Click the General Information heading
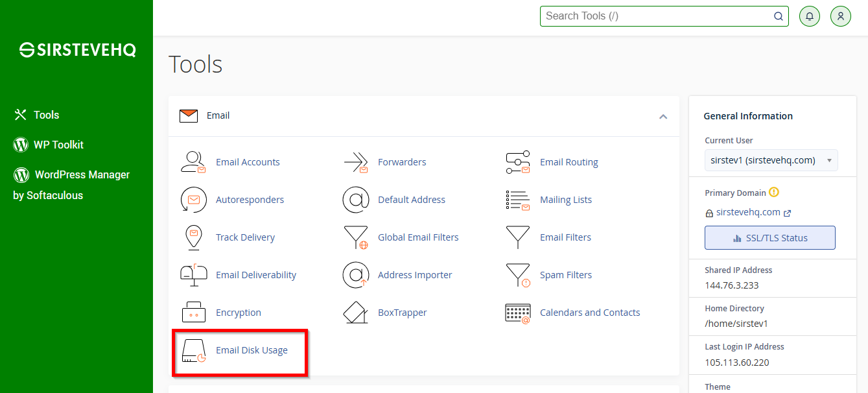Screen dimensions: 868x393 click(748, 116)
